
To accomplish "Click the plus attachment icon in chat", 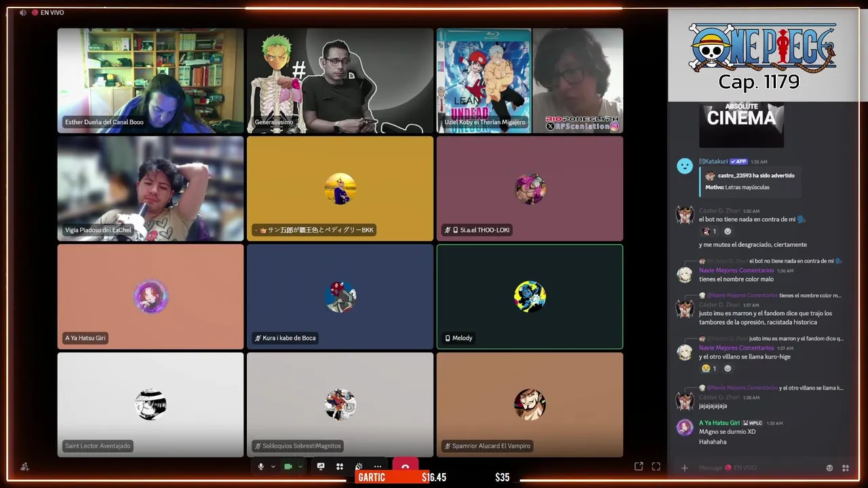I will [x=684, y=468].
